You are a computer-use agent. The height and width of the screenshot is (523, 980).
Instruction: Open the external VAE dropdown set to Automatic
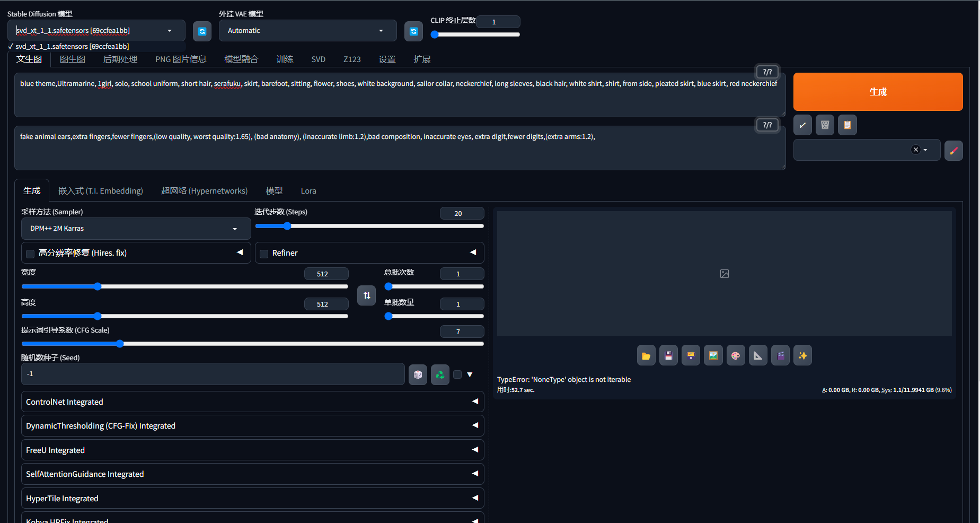pos(307,31)
